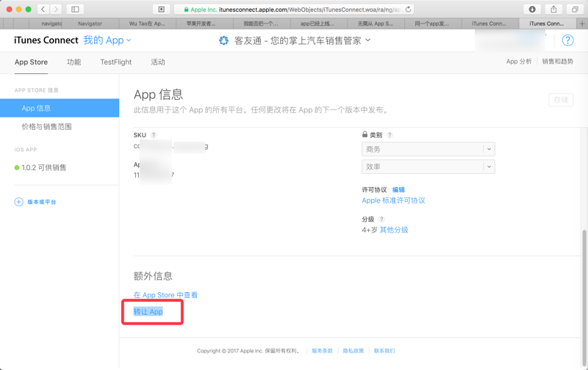
Task: Click the page vertical scrollbar
Action: point(584,298)
